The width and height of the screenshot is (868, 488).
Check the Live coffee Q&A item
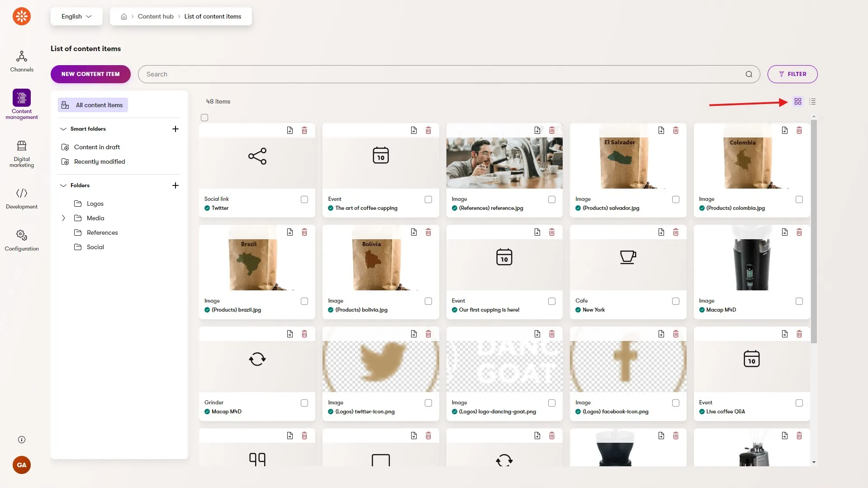coord(799,403)
